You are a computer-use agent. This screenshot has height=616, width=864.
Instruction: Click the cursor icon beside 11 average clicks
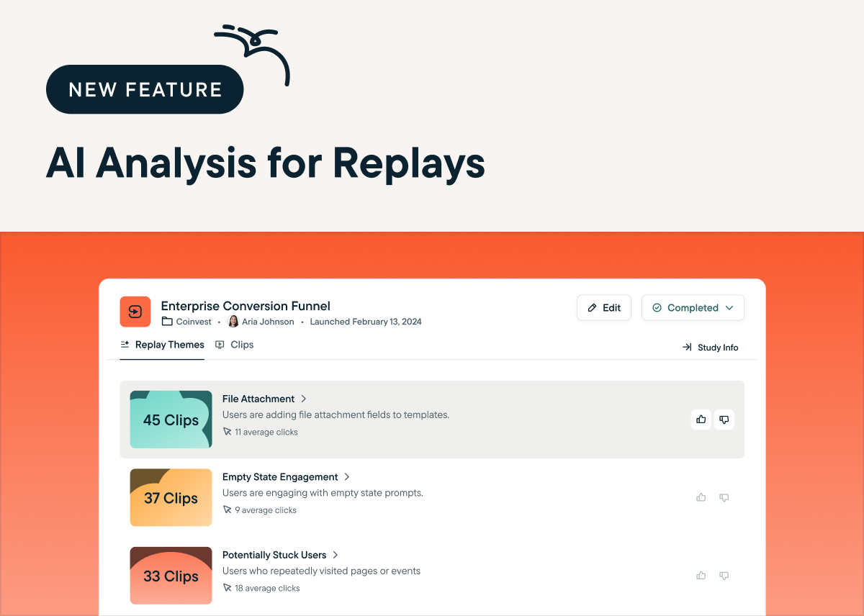[228, 432]
